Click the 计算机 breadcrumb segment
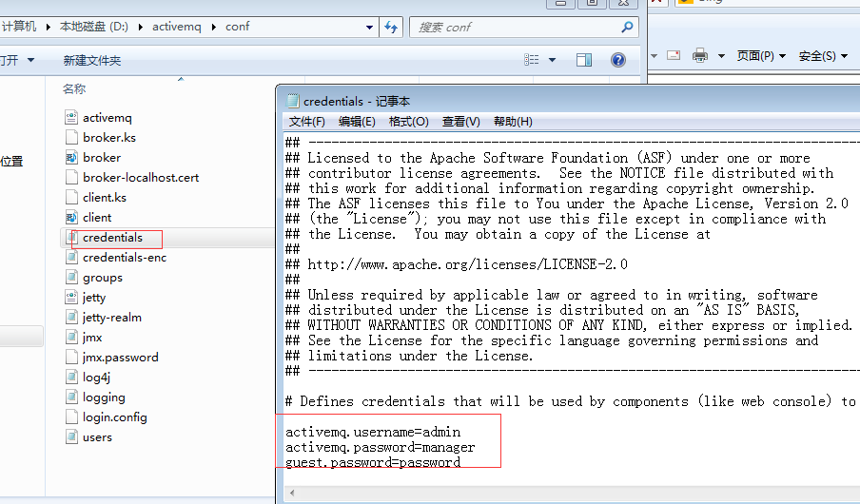Screen dimensions: 860x504 pos(19,27)
